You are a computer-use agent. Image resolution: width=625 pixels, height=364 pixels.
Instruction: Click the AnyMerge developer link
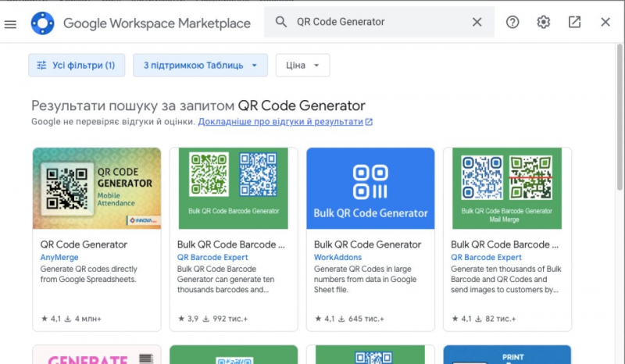pyautogui.click(x=59, y=257)
